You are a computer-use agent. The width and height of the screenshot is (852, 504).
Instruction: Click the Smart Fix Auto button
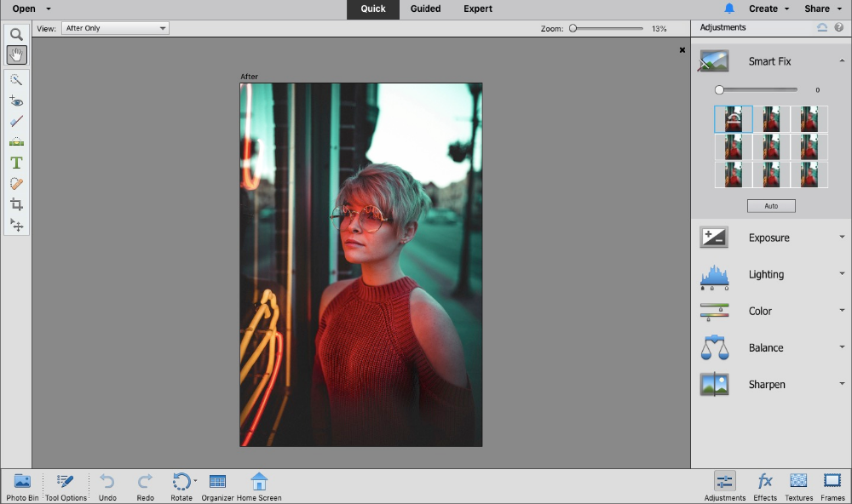(x=771, y=206)
